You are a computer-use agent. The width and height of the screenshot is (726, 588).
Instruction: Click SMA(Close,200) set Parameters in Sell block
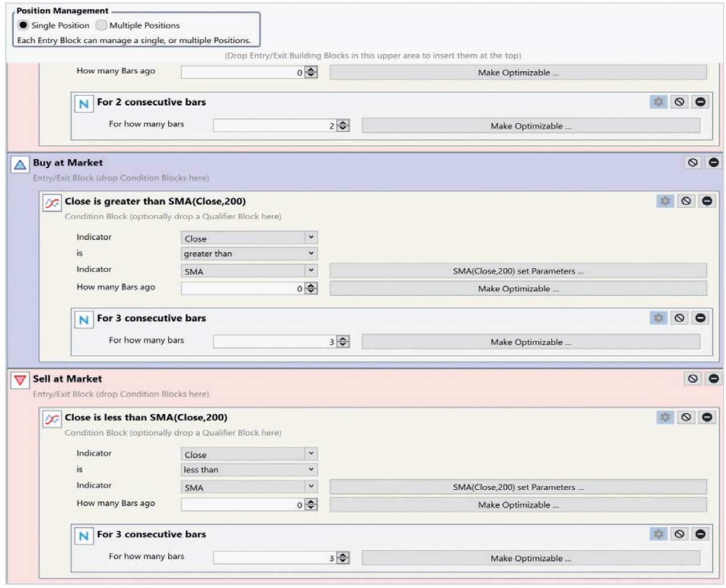click(x=518, y=488)
